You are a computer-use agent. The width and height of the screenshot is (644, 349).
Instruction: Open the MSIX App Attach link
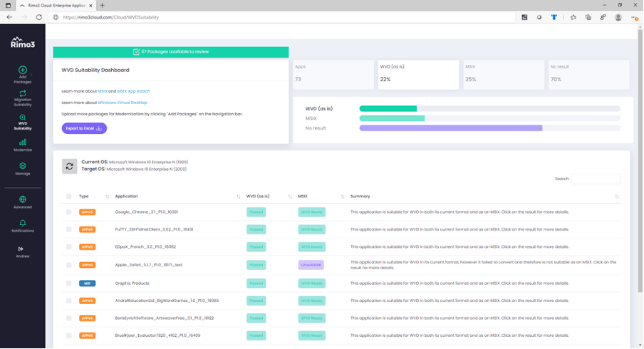pos(133,91)
